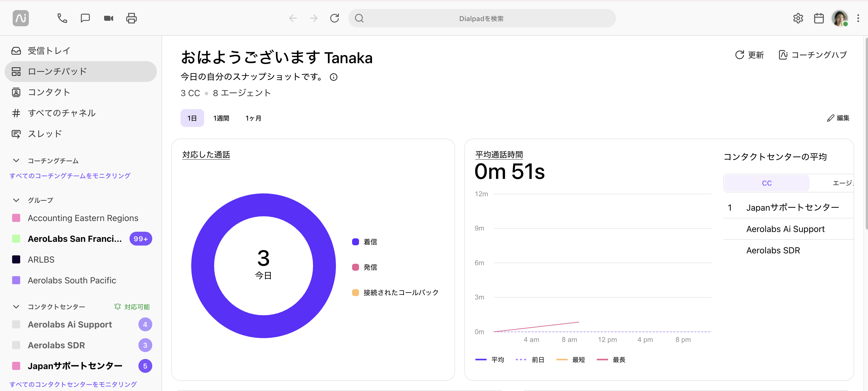Click the 99+ unread badge

(141, 239)
